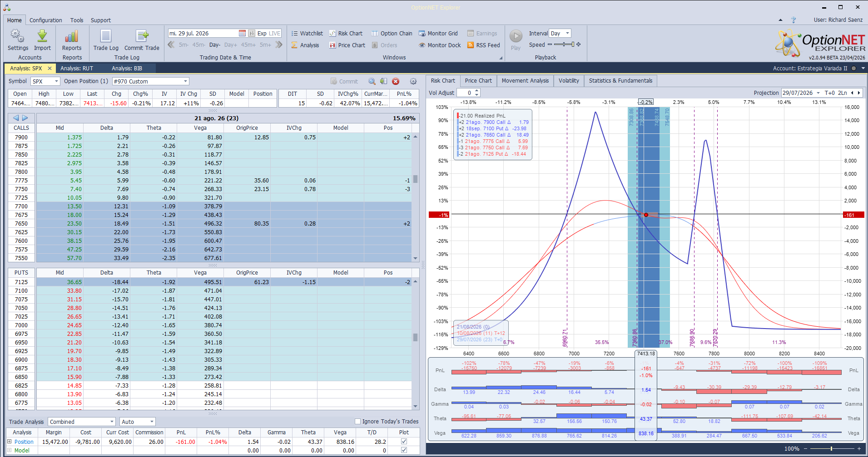The width and height of the screenshot is (868, 457).
Task: Open the Account dropdown arrow
Action: pyautogui.click(x=863, y=68)
